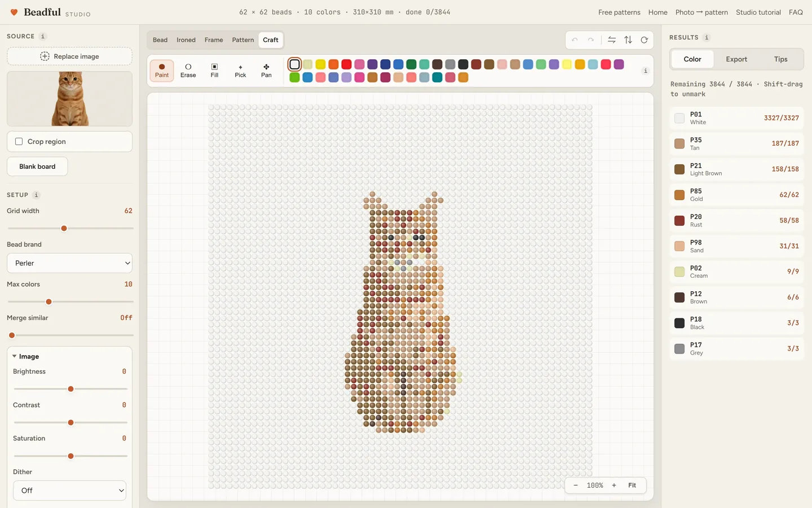Viewport: 812px width, 508px height.
Task: Redo the last undone edit
Action: pyautogui.click(x=591, y=40)
